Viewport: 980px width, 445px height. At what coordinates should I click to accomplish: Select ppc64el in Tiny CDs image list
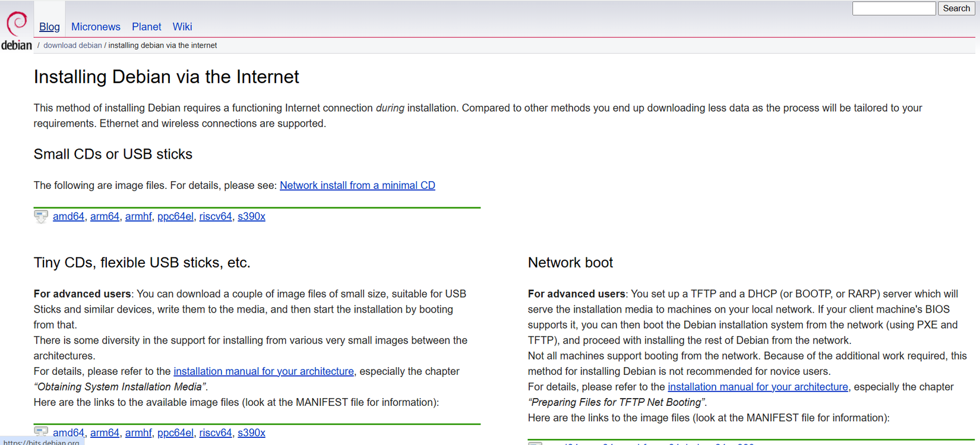point(175,433)
